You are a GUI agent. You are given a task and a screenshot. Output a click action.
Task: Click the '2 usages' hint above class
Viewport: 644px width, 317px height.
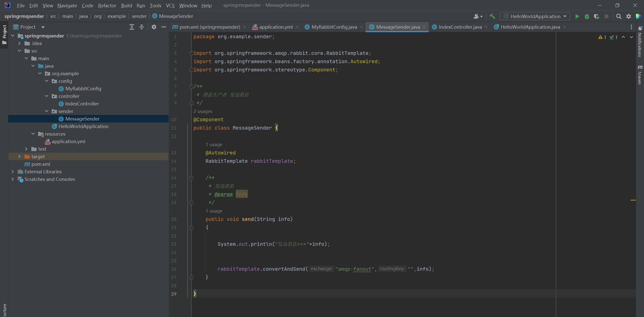[x=203, y=111]
